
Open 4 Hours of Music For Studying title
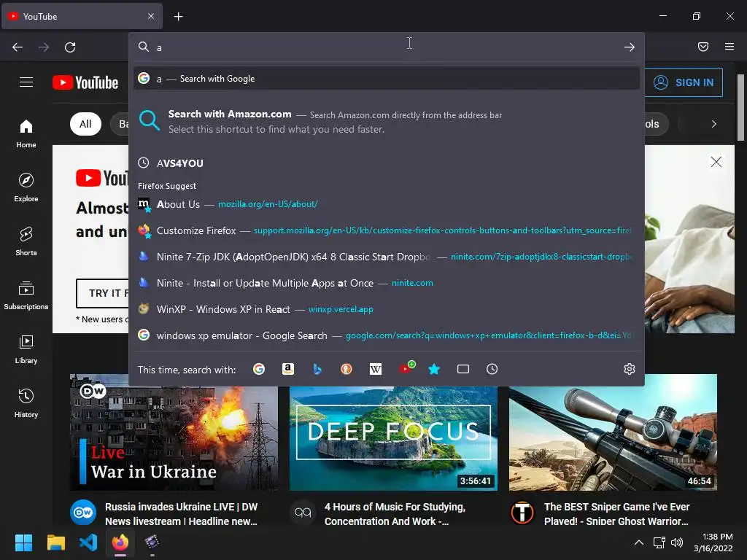coord(395,514)
